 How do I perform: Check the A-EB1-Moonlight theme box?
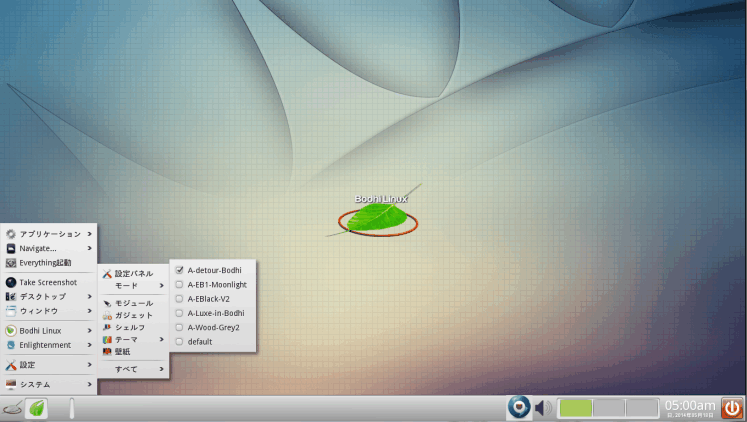click(x=179, y=284)
